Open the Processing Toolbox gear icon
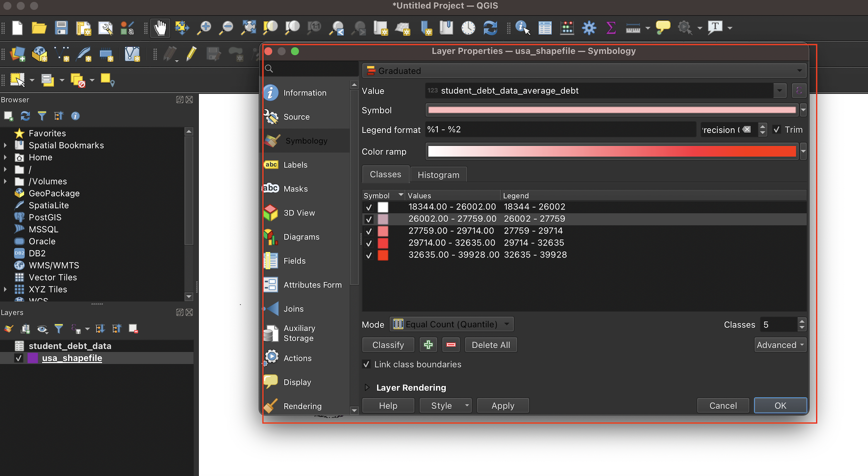 [589, 28]
